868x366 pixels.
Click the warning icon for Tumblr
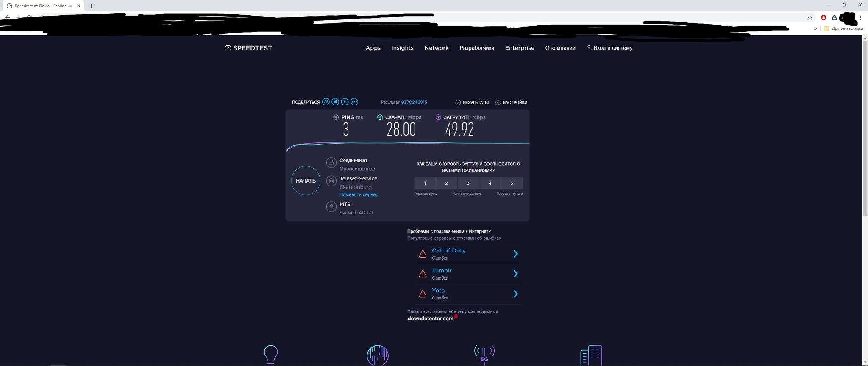423,274
